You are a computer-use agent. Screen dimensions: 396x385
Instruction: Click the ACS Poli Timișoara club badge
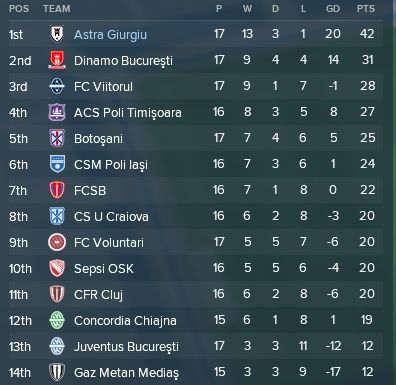57,112
